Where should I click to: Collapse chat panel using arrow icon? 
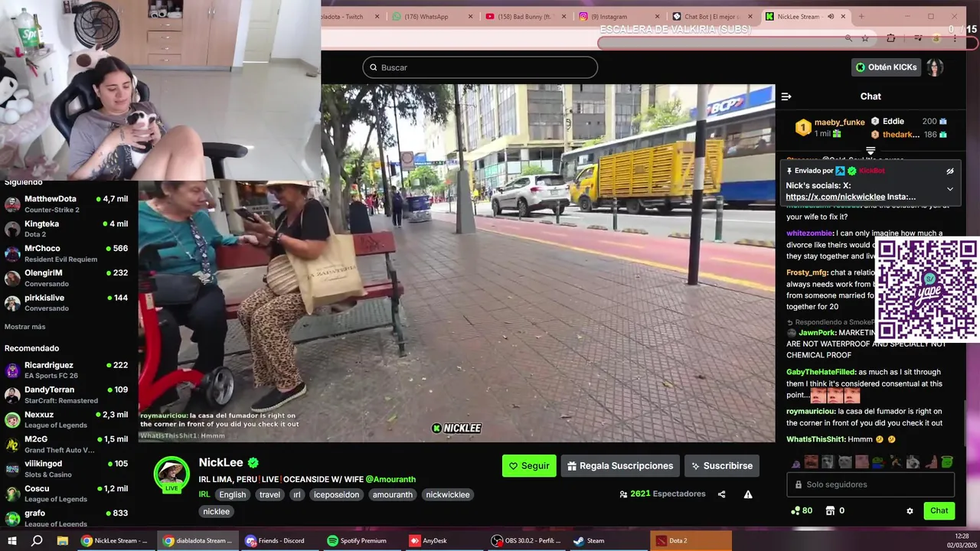(x=786, y=96)
